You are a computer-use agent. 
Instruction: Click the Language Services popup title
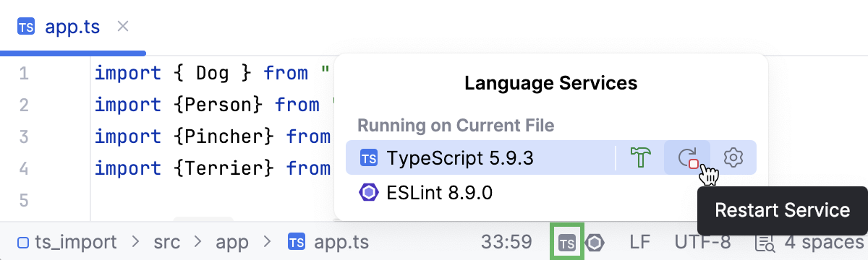pos(550,83)
